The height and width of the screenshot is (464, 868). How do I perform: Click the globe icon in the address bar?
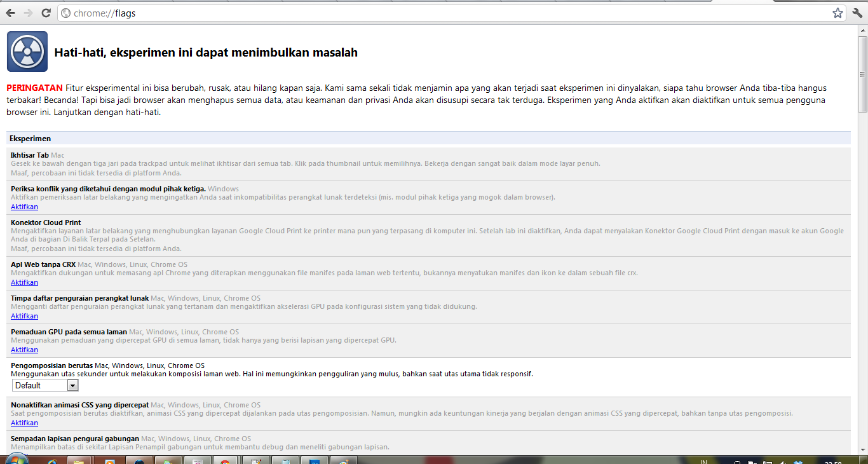point(65,13)
